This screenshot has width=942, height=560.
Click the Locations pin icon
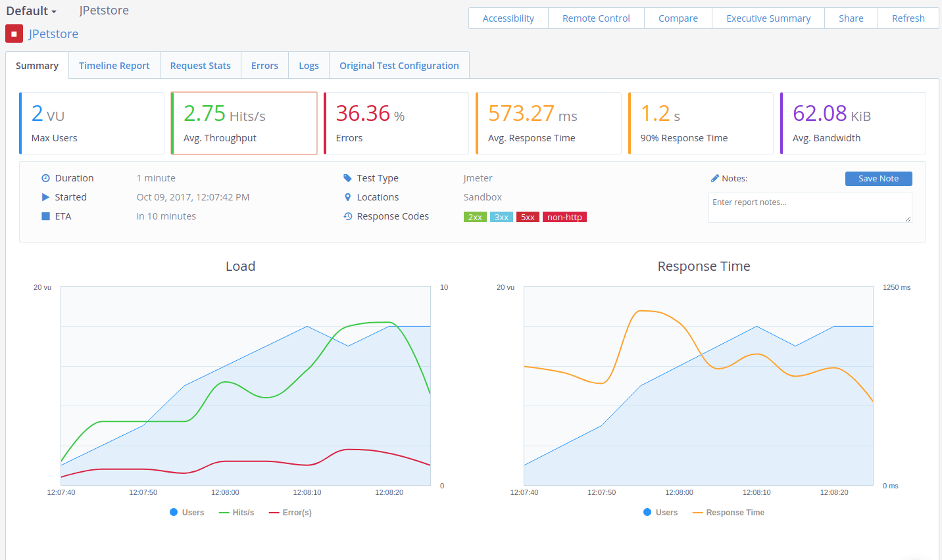[x=348, y=197]
